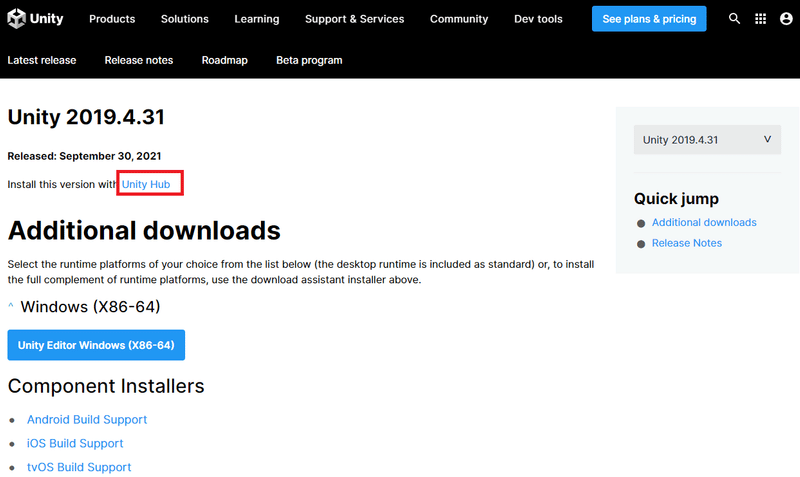Click the Released: September 30, 2021 text
This screenshot has height=477, width=800.
pos(84,156)
